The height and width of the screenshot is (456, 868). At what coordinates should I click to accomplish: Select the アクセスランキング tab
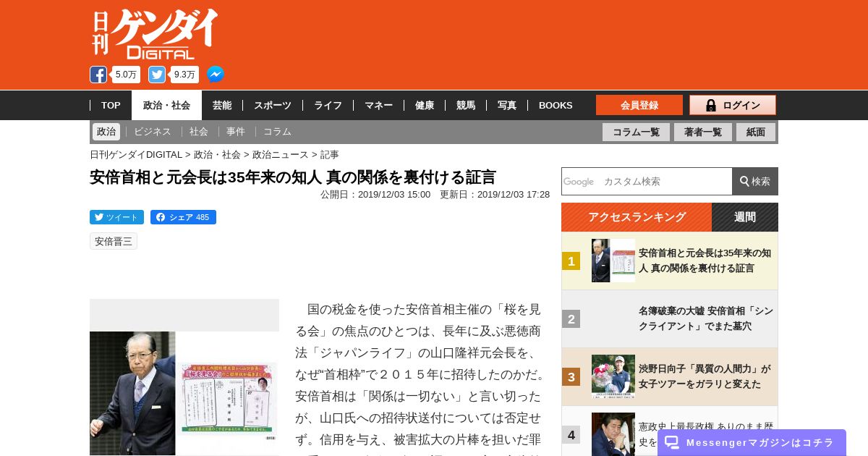637,217
